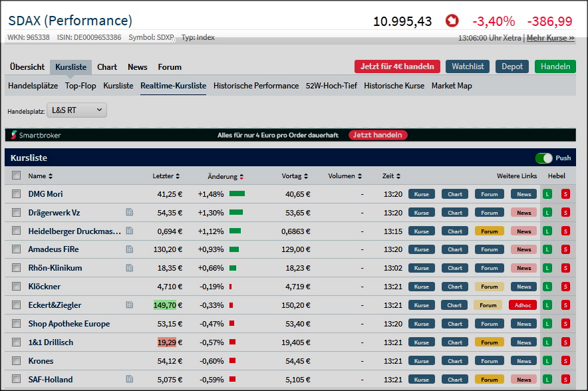Open the Mehr Kurse link
This screenshot has width=588, height=391.
coord(550,38)
